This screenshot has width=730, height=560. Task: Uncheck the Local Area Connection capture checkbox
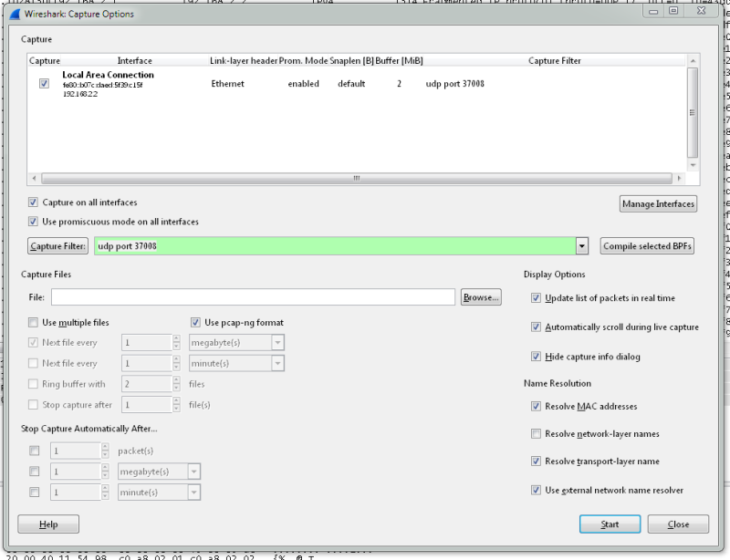point(44,83)
